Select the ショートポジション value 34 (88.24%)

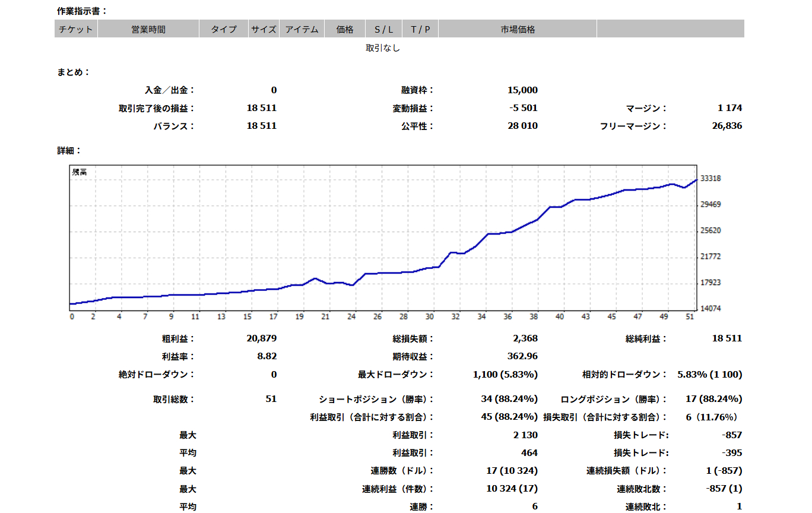pos(509,399)
